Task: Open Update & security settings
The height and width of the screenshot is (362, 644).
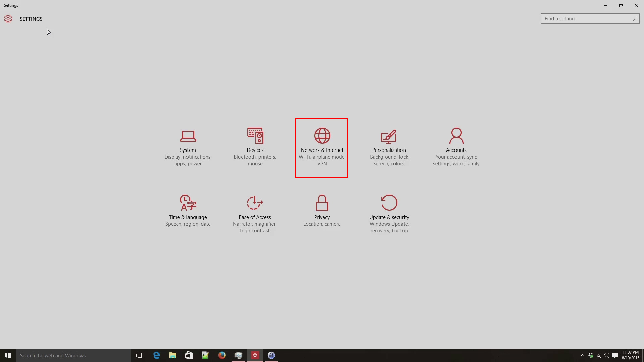Action: coord(389,215)
